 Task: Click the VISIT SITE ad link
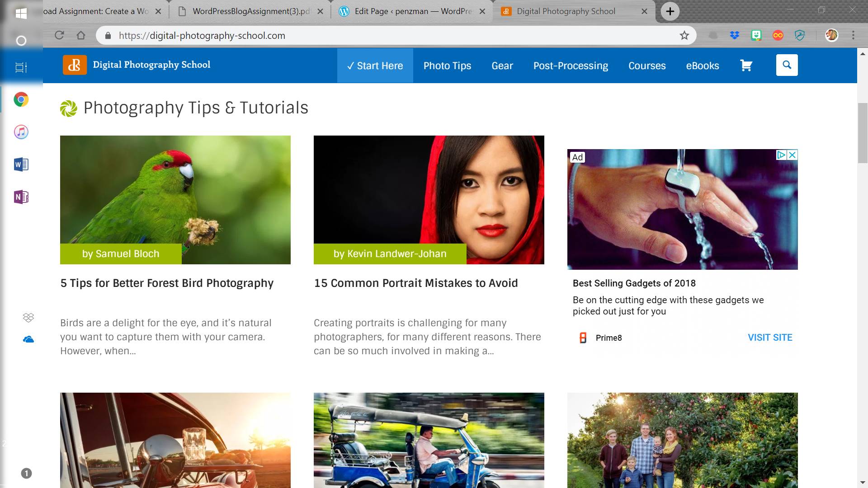point(769,338)
